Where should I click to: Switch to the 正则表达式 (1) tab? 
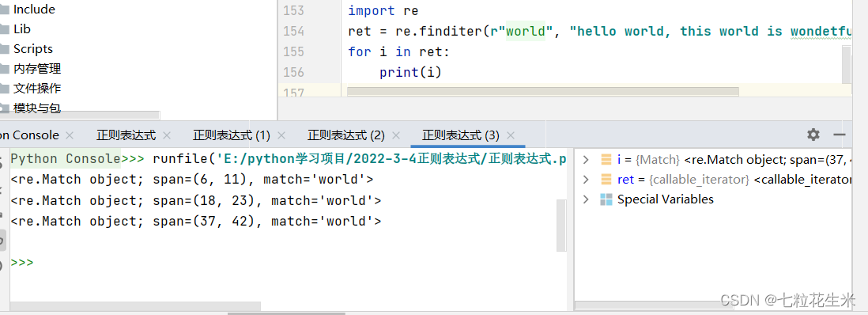(x=232, y=135)
